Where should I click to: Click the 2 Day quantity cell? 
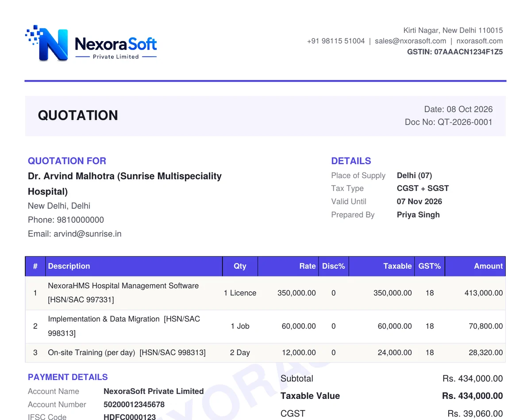pos(240,352)
